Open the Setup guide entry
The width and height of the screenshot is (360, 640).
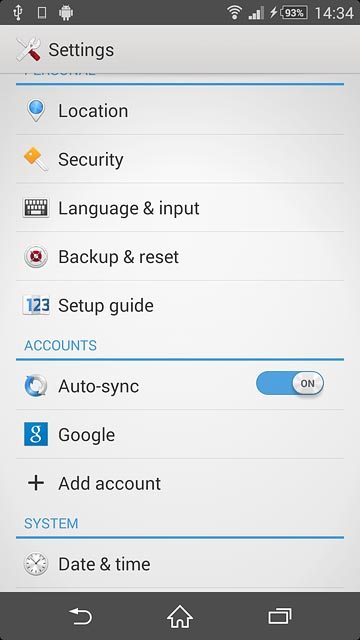coord(180,305)
